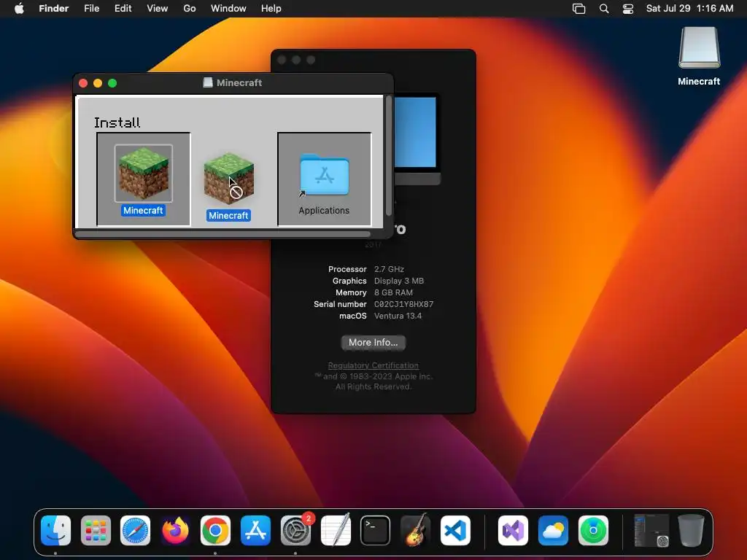This screenshot has width=747, height=560.
Task: Open the View menu
Action: tap(158, 9)
